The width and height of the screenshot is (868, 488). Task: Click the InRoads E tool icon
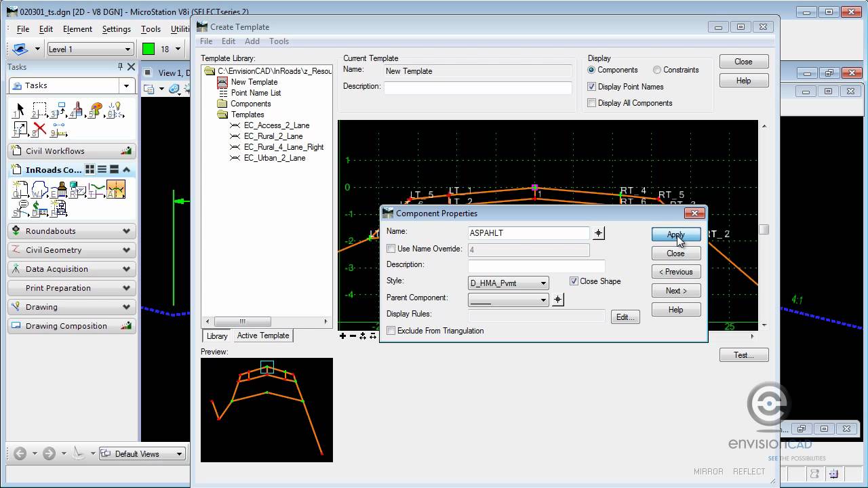coord(58,190)
